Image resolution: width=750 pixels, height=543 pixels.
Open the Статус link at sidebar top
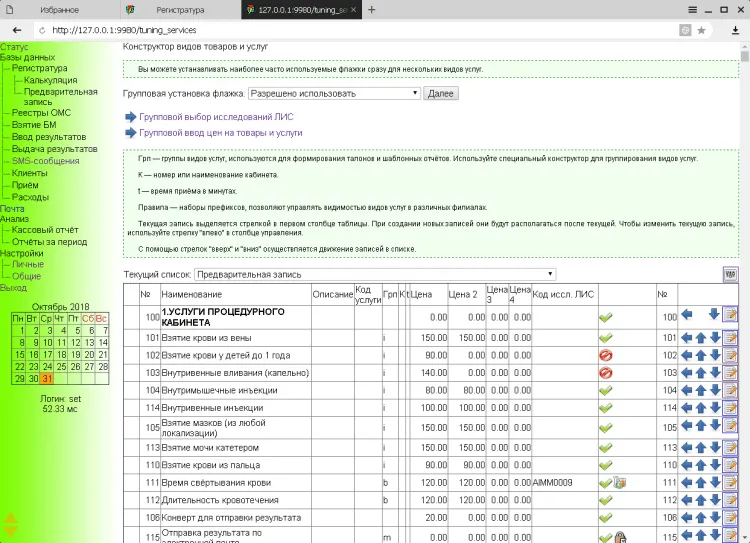point(14,47)
